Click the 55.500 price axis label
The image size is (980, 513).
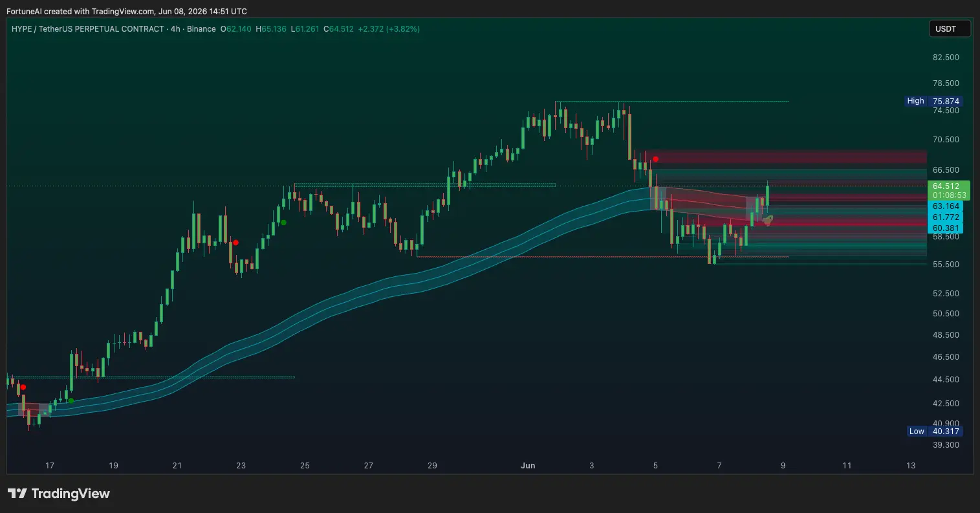coord(946,265)
